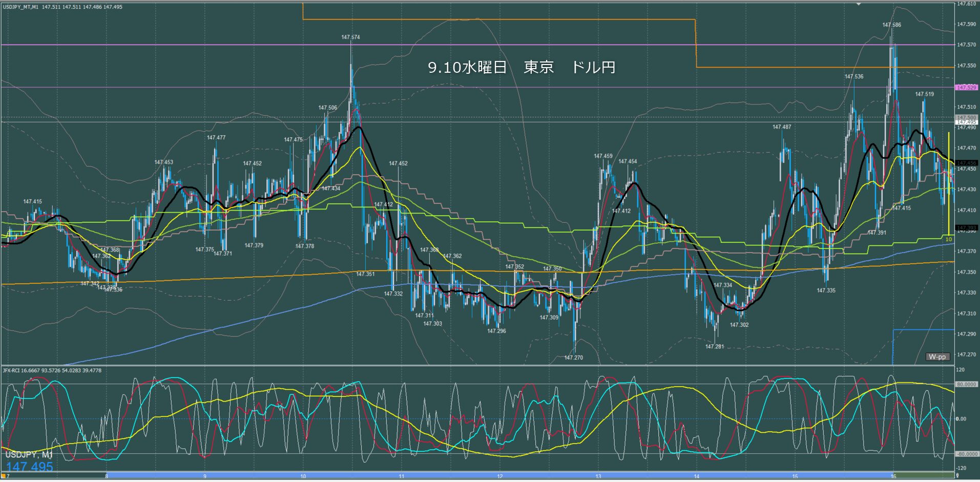This screenshot has width=980, height=482.
Task: Click the JFX-RCI indicator label
Action: pyautogui.click(x=11, y=370)
